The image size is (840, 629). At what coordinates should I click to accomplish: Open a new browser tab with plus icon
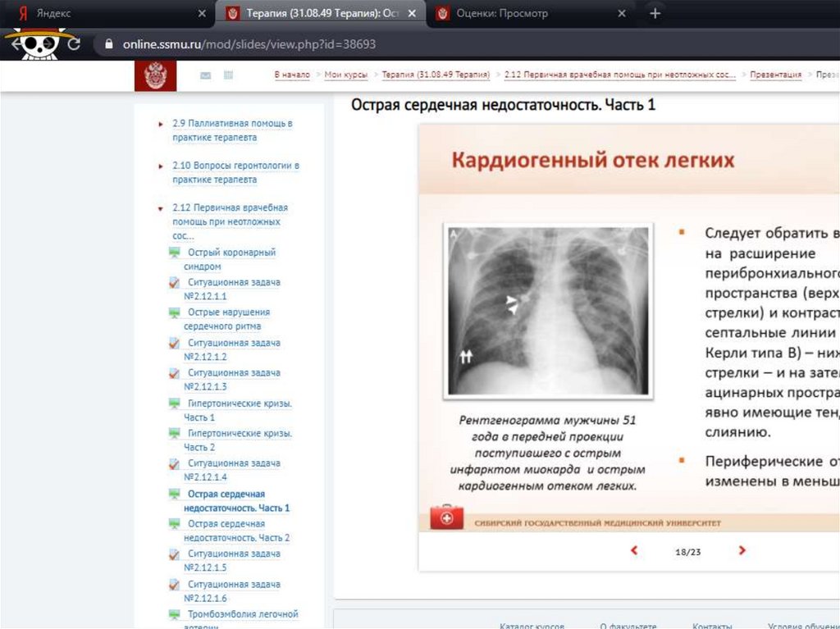tap(655, 14)
